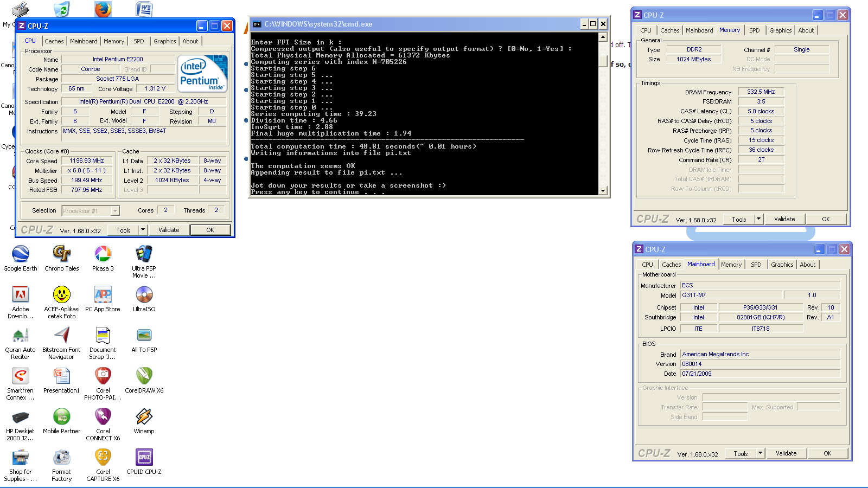This screenshot has height=488, width=868.
Task: Click the Rated FSB 797.95 MHz value
Action: [86, 190]
